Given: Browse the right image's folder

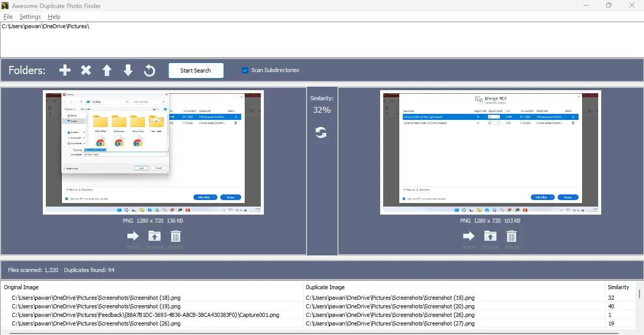Looking at the screenshot, I should tap(490, 236).
